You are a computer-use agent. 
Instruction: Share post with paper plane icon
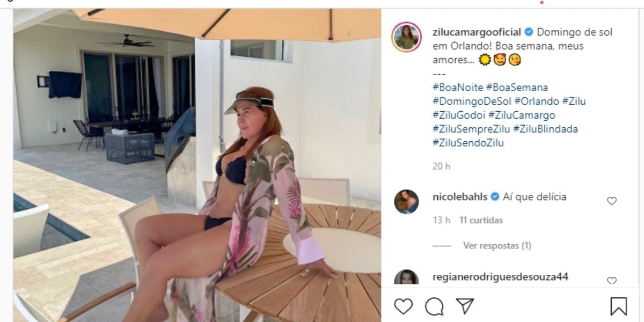(465, 306)
